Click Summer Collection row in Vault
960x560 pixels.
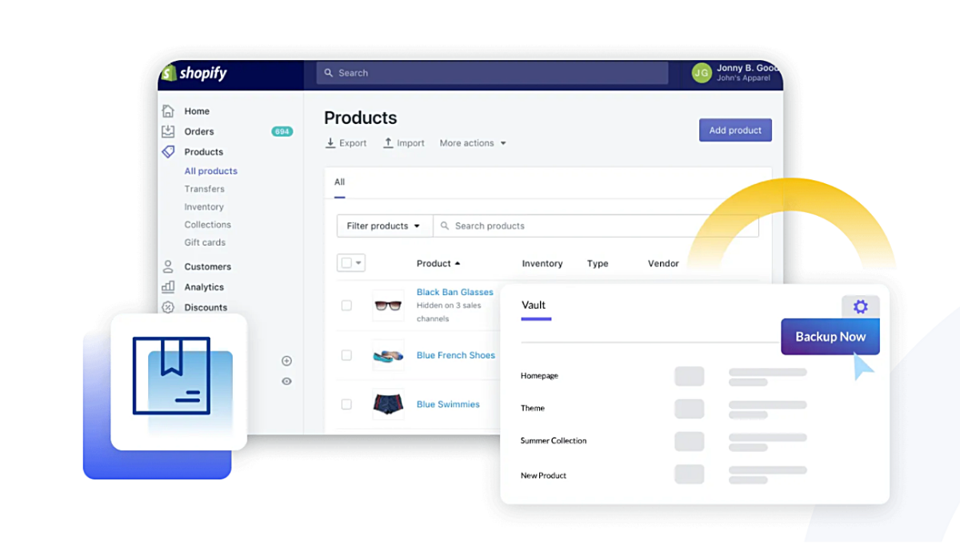(x=664, y=441)
